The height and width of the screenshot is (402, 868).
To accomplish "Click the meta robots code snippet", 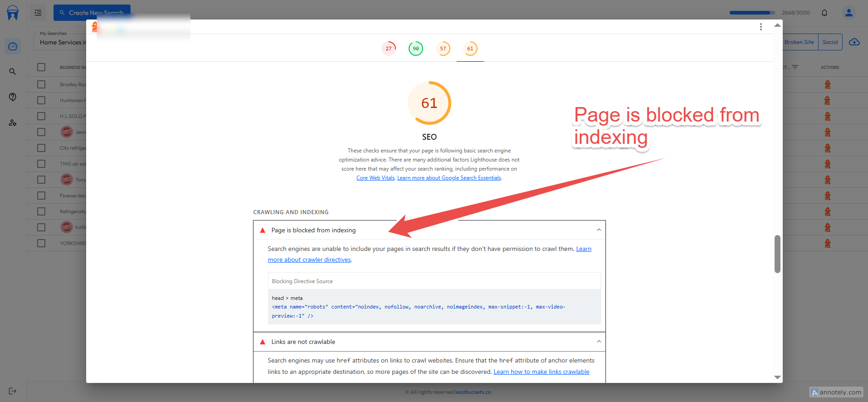I will pos(419,311).
